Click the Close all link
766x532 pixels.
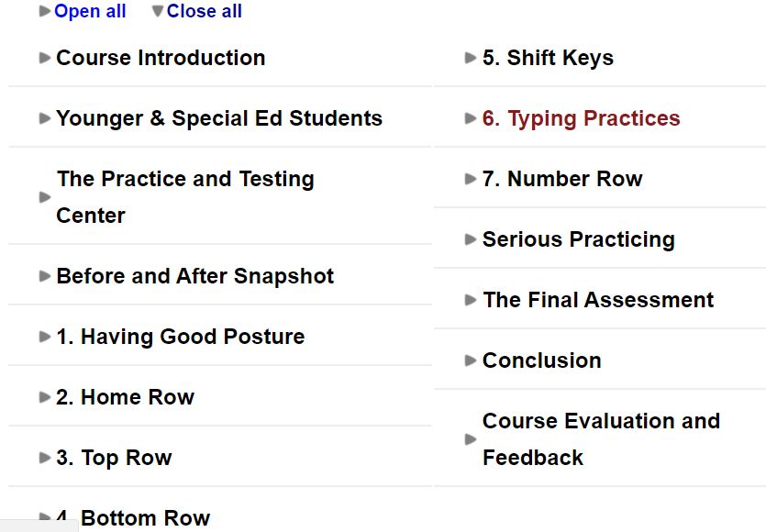tap(204, 11)
